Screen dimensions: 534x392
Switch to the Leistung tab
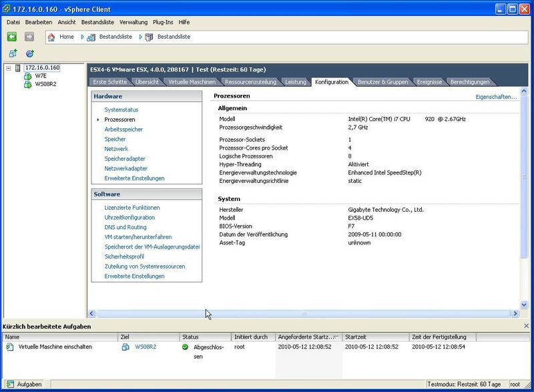[296, 82]
